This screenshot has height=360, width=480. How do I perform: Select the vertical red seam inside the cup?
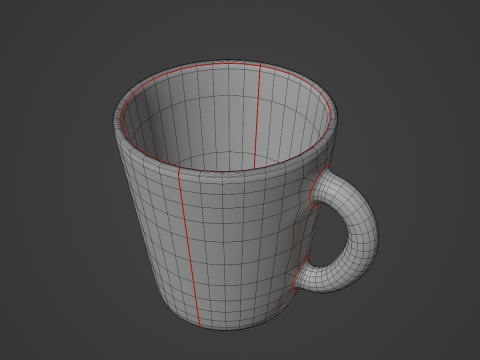pyautogui.click(x=257, y=117)
